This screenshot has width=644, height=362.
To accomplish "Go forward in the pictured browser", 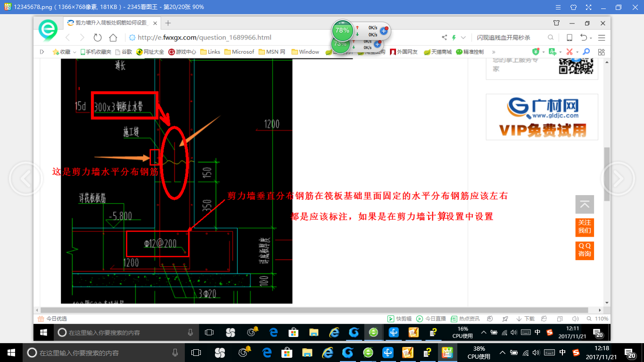I will pyautogui.click(x=82, y=37).
